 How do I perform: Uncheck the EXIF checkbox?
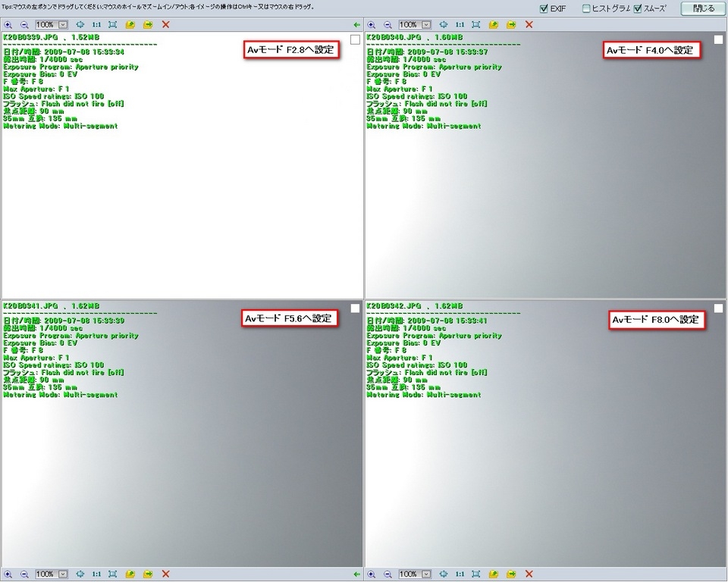click(544, 8)
